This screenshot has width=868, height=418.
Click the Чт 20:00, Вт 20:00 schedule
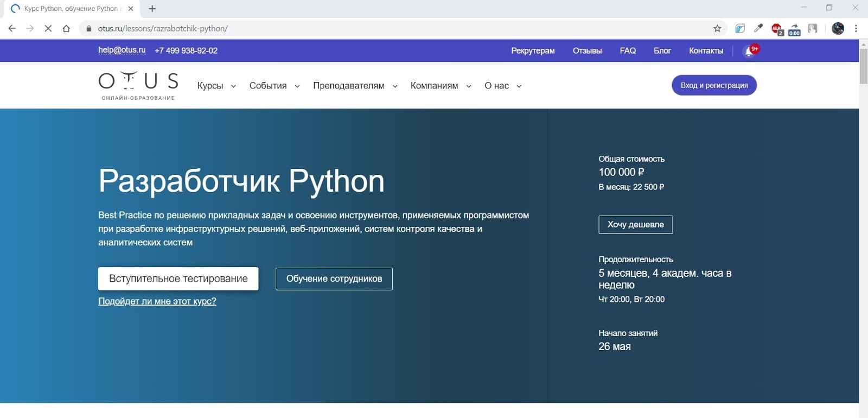coord(631,299)
